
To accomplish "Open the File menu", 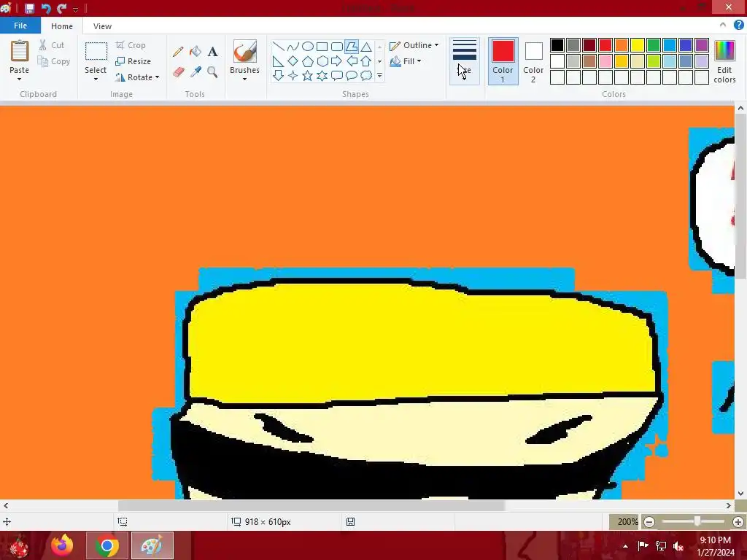I will point(20,26).
